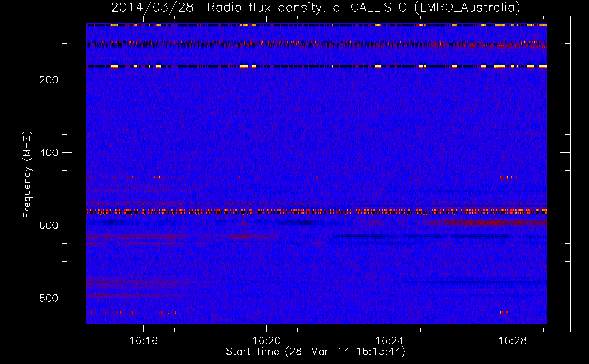Click the 400 frequency tick label
589x364 pixels.
click(49, 153)
